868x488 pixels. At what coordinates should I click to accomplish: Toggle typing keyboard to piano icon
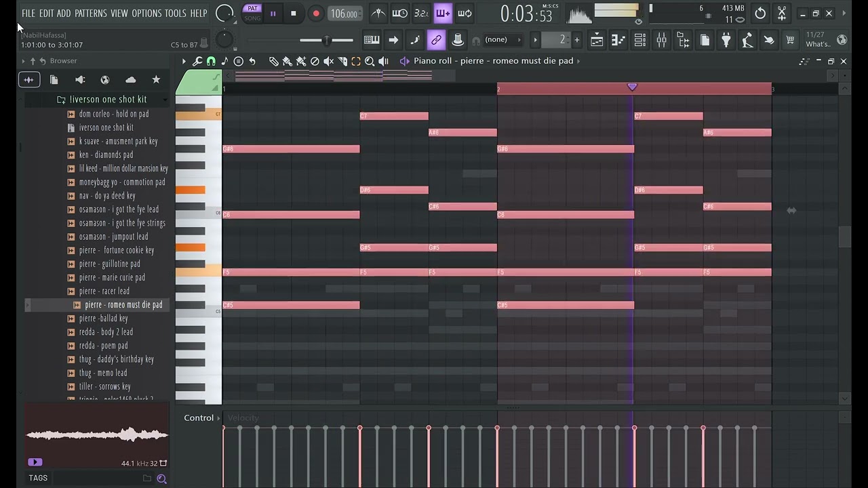pos(372,40)
